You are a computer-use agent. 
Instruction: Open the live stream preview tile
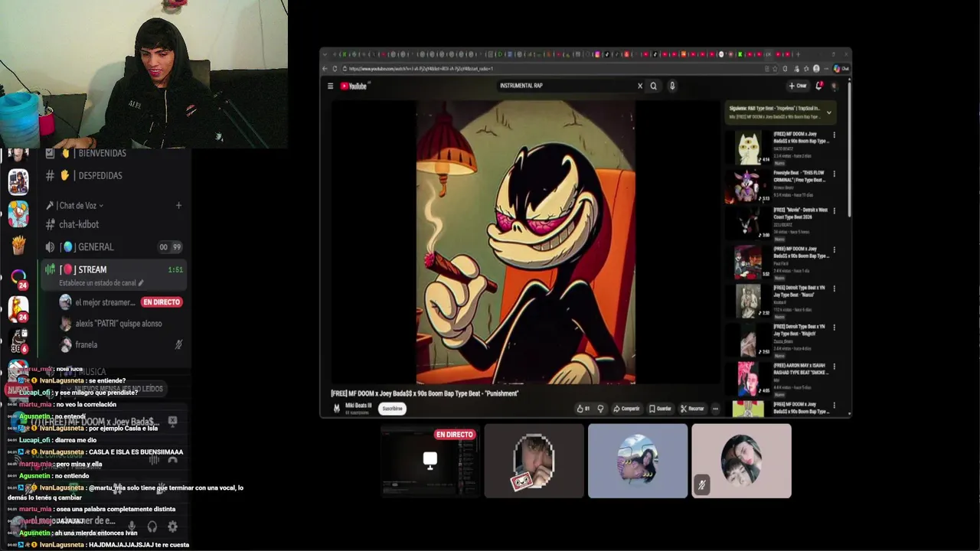tap(430, 461)
